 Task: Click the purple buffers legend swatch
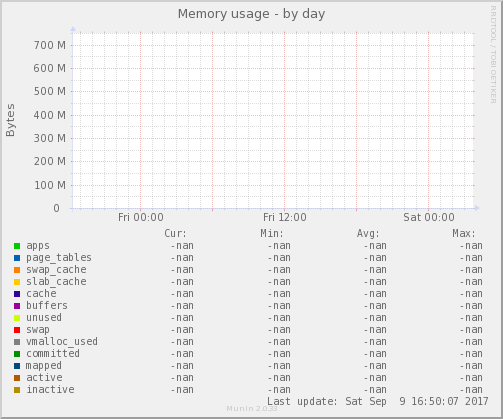click(17, 306)
